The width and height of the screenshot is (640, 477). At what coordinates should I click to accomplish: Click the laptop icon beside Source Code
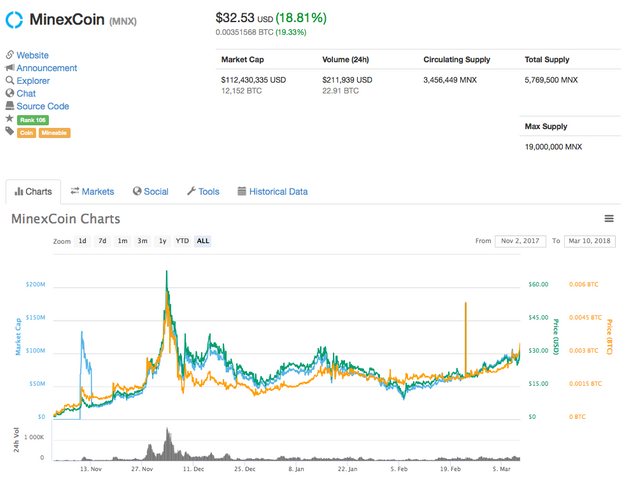pos(10,106)
